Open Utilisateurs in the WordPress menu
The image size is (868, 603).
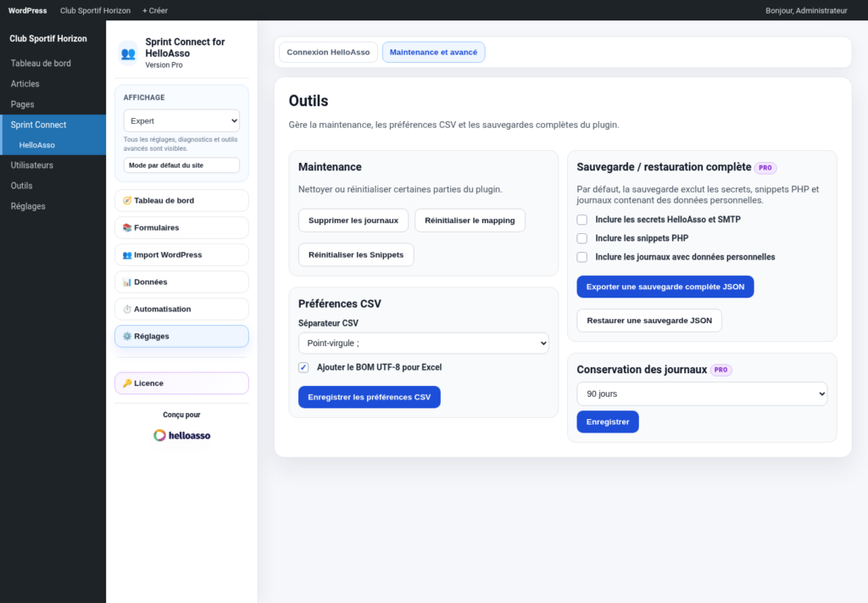(31, 165)
